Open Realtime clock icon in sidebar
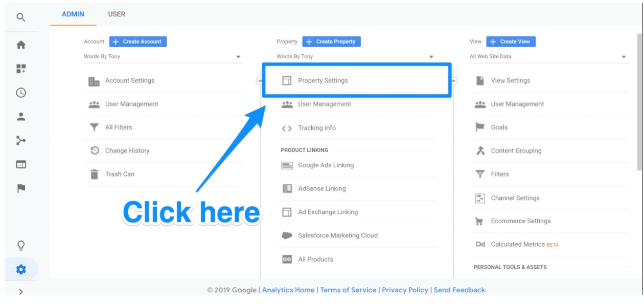This screenshot has height=304, width=644. coord(21,93)
